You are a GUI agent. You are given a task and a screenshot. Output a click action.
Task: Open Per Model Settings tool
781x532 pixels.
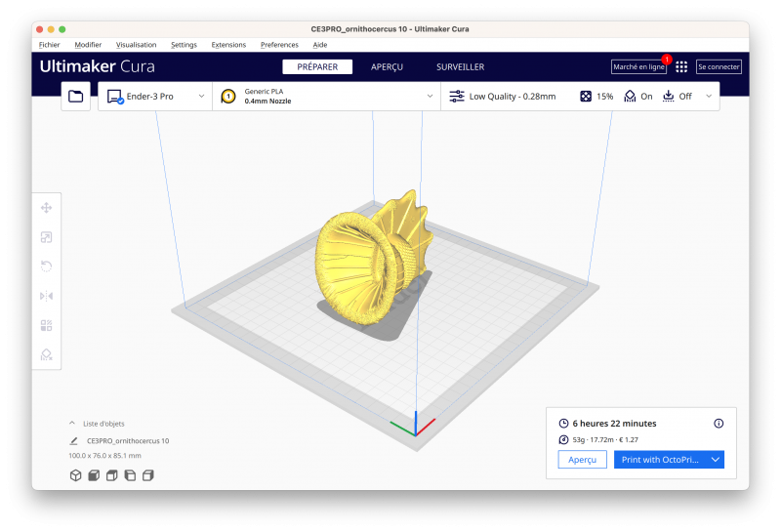click(x=46, y=326)
